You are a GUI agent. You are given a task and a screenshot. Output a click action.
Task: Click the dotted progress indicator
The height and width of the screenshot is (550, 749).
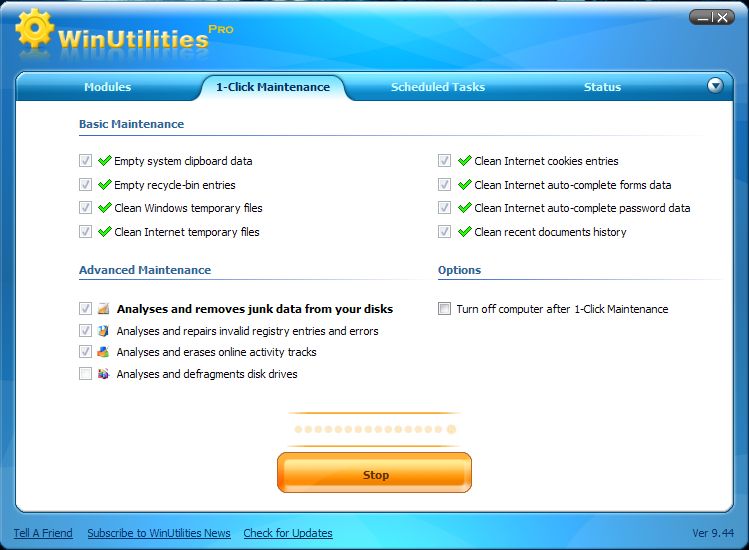pyautogui.click(x=375, y=429)
